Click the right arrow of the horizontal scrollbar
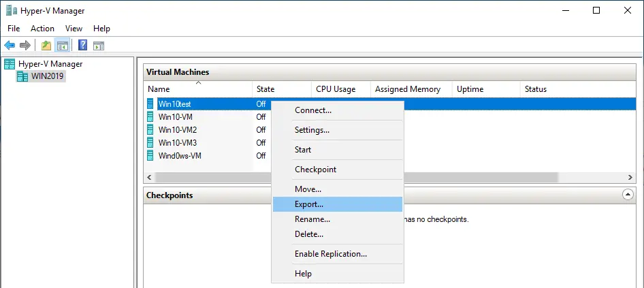 [x=630, y=178]
